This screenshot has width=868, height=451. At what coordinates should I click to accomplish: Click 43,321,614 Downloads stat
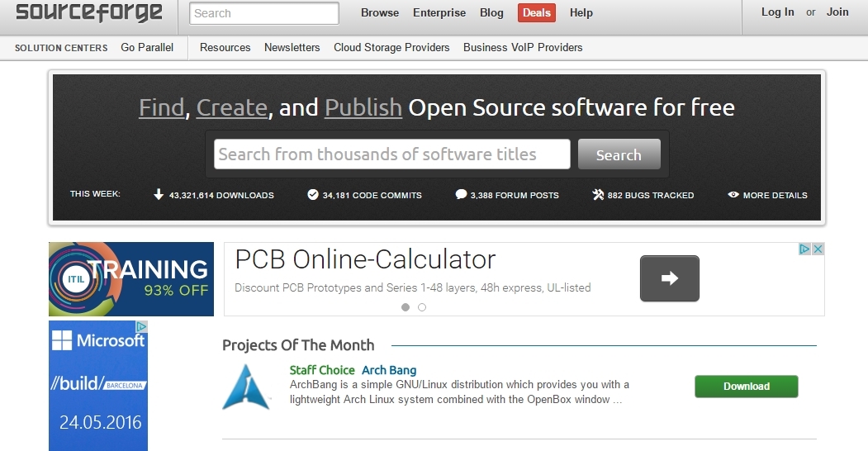[x=221, y=195]
